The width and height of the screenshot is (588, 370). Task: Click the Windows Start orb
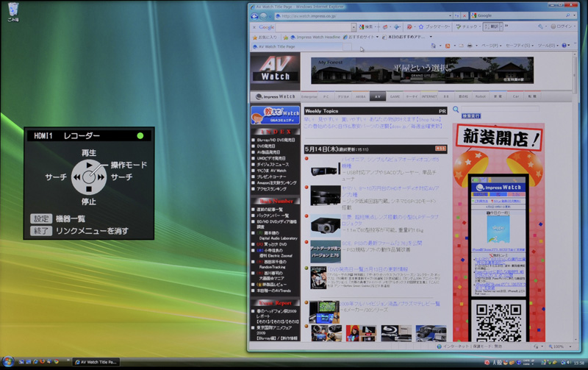(8, 362)
